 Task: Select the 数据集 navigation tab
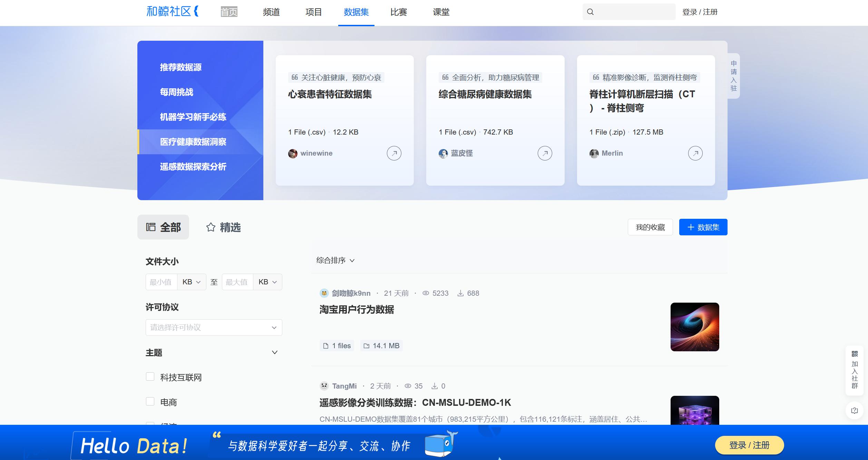tap(356, 12)
